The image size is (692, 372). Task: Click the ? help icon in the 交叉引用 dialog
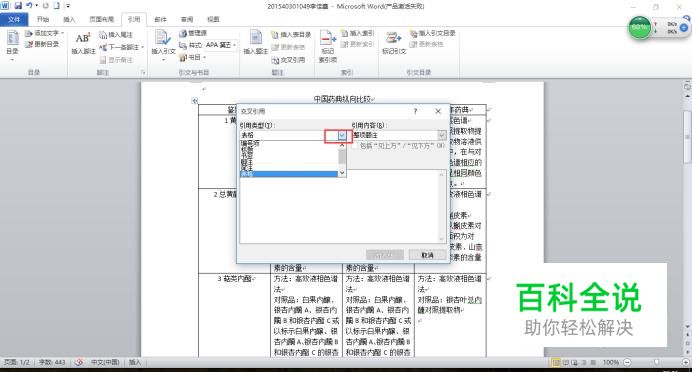click(415, 111)
